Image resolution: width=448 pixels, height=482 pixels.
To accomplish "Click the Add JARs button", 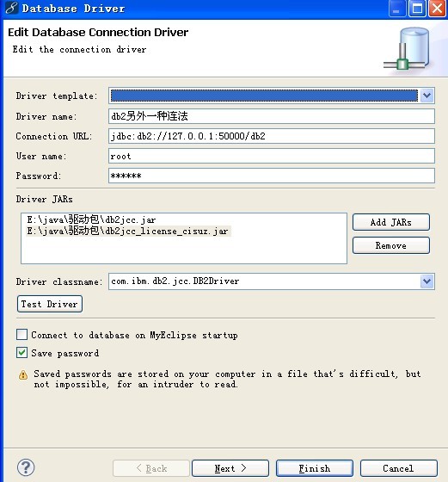I will tap(391, 222).
